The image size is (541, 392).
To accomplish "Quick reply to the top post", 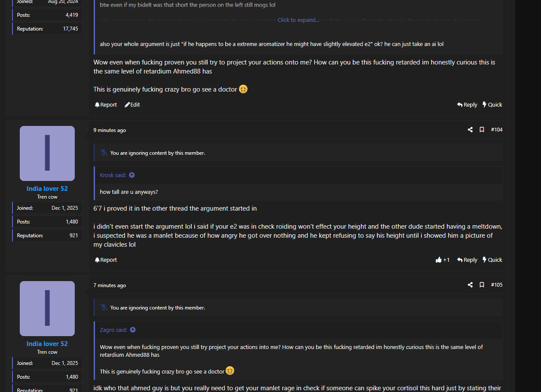I will pos(492,105).
